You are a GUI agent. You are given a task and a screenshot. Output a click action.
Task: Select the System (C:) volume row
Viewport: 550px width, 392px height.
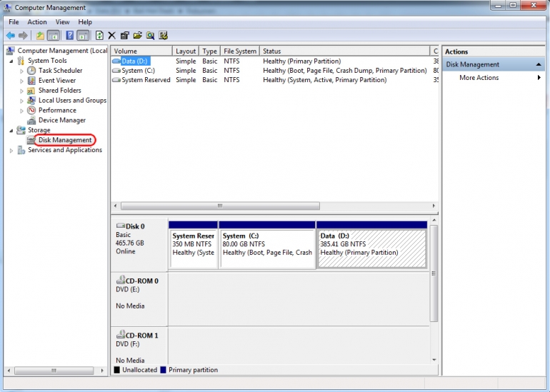pos(275,71)
